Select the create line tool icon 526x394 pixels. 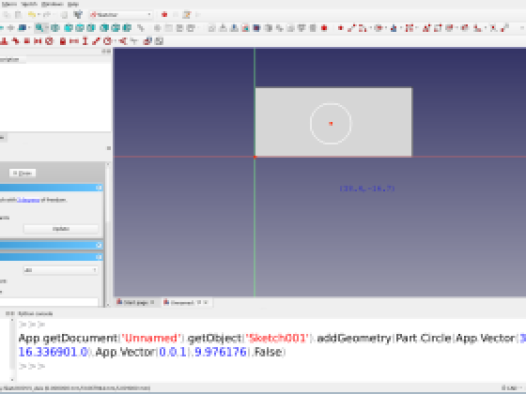coord(351,28)
